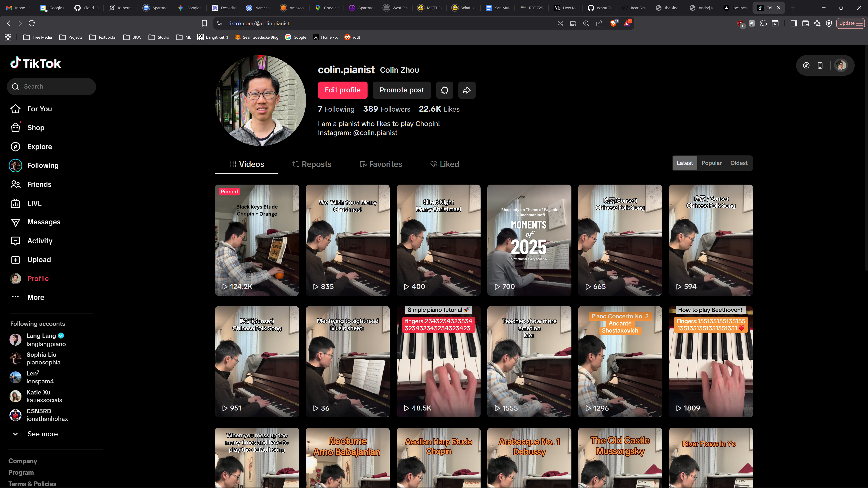
Task: Open the Upload icon to post a video
Action: pyautogui.click(x=16, y=260)
